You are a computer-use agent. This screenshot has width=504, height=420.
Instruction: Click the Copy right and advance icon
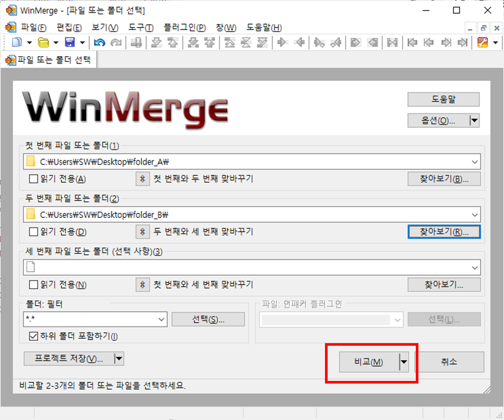pos(319,43)
